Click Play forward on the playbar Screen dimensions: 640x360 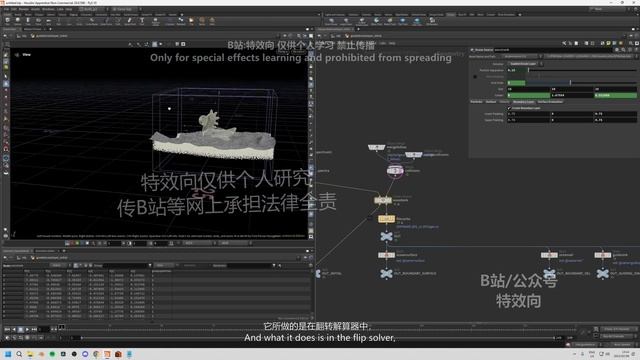tap(27, 329)
